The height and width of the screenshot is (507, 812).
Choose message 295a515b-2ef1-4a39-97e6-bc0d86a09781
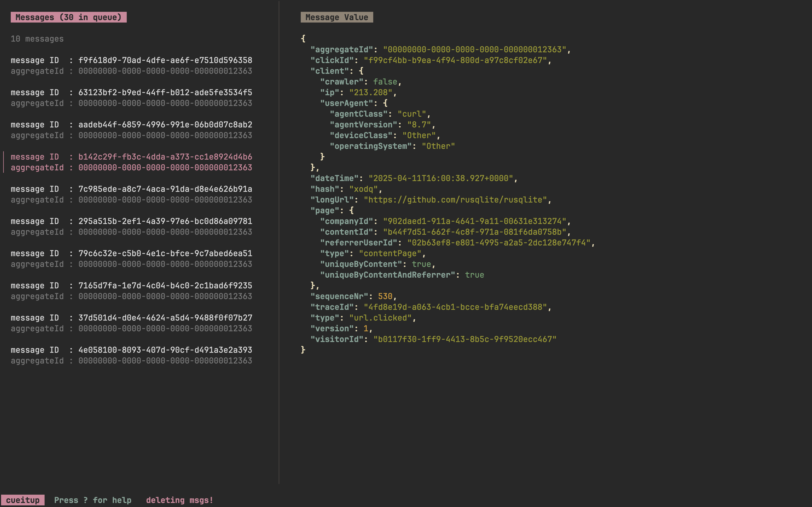tap(165, 221)
